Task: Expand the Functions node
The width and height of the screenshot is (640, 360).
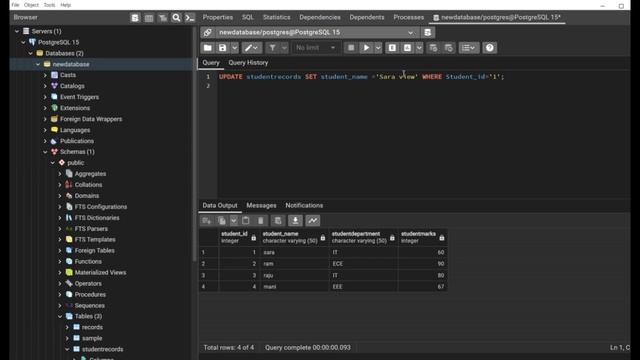Action: pyautogui.click(x=60, y=262)
